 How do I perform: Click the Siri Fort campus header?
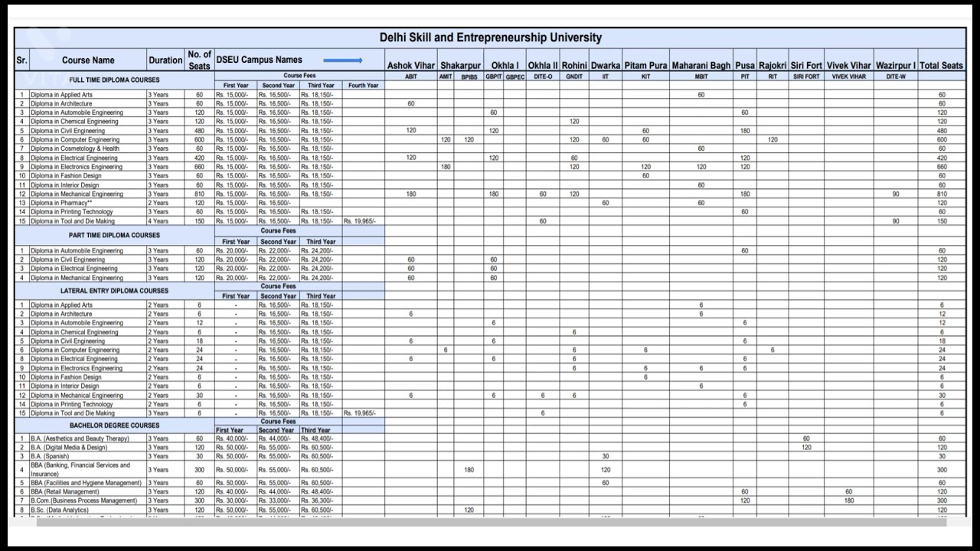(x=806, y=66)
